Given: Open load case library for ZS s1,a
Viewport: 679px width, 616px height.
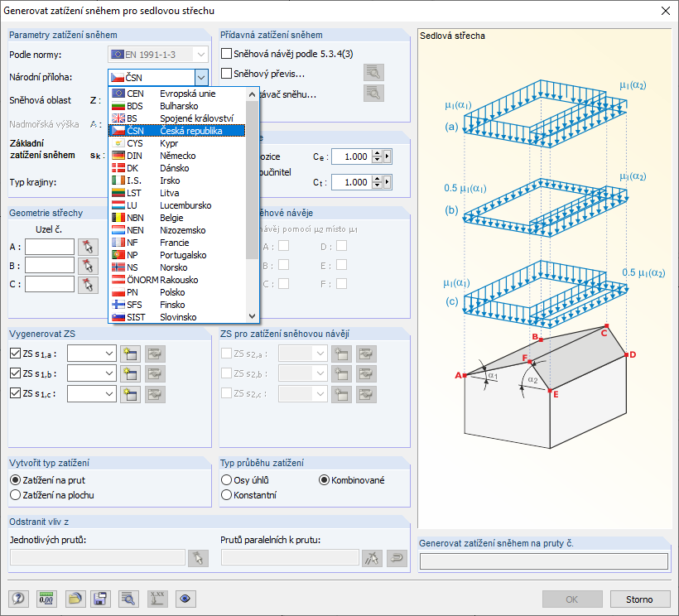Looking at the screenshot, I should pyautogui.click(x=155, y=354).
